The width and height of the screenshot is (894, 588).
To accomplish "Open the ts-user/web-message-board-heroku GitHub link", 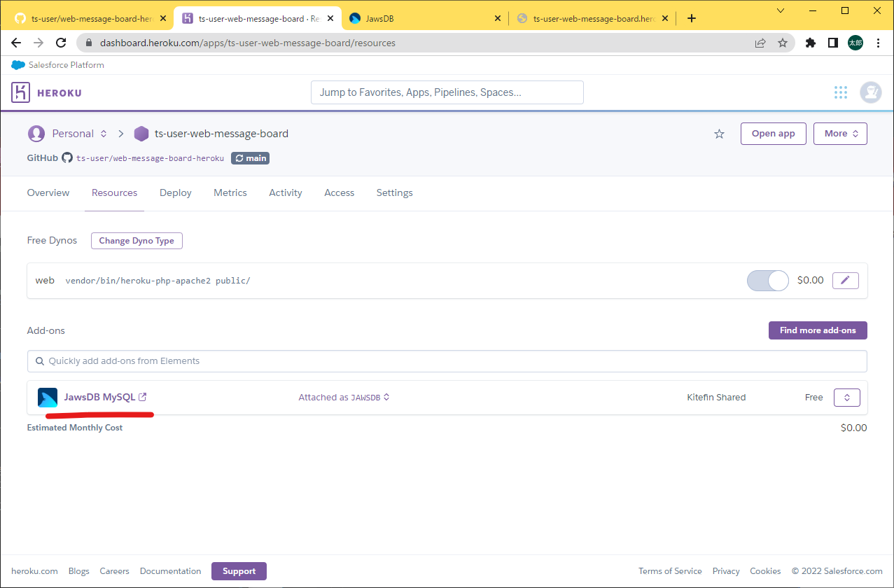I will point(150,158).
